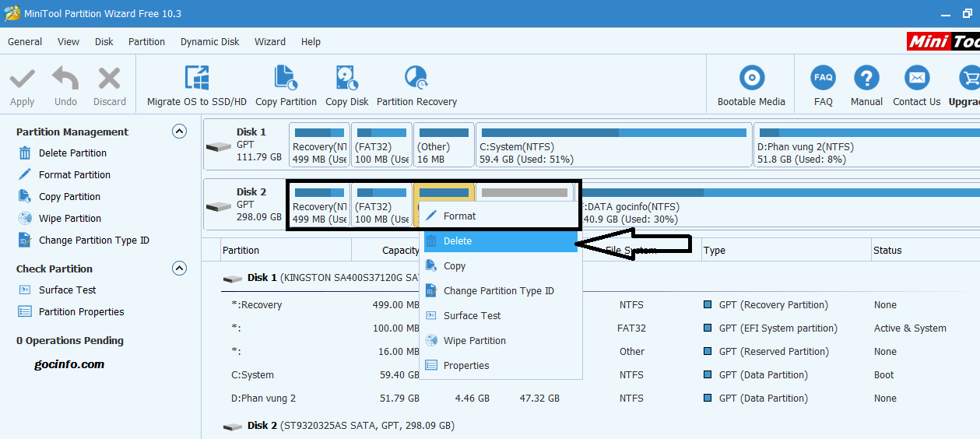This screenshot has height=439, width=980.
Task: Click Format Partition in the sidebar
Action: [75, 175]
